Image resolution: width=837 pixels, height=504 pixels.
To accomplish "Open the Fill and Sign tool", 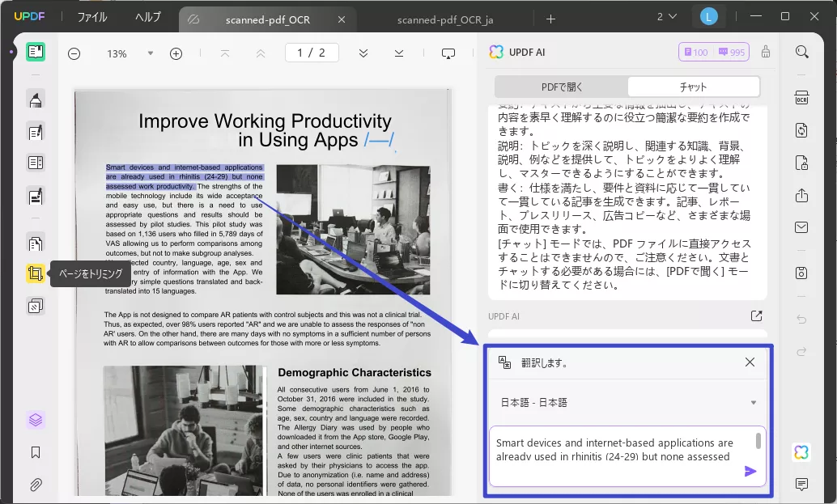I will (36, 197).
